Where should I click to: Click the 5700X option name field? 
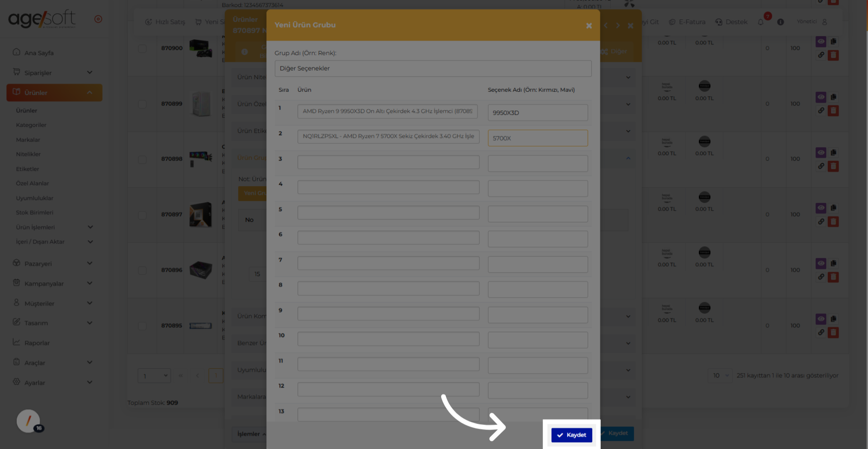[x=538, y=138]
